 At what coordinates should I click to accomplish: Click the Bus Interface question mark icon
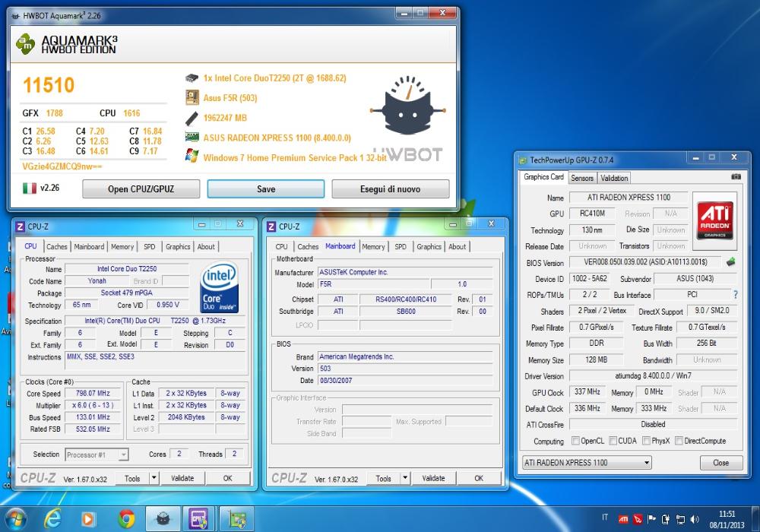(x=735, y=295)
